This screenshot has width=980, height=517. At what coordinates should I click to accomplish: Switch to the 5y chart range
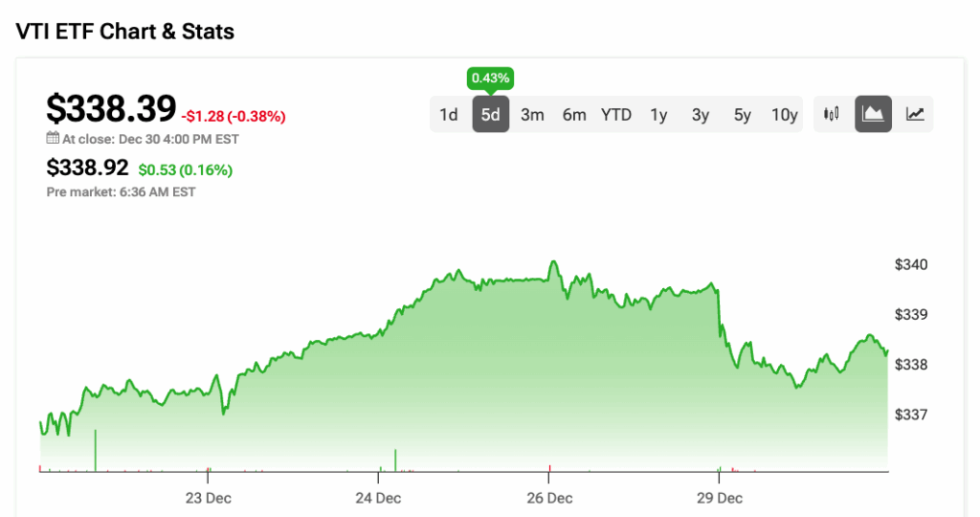coord(743,115)
